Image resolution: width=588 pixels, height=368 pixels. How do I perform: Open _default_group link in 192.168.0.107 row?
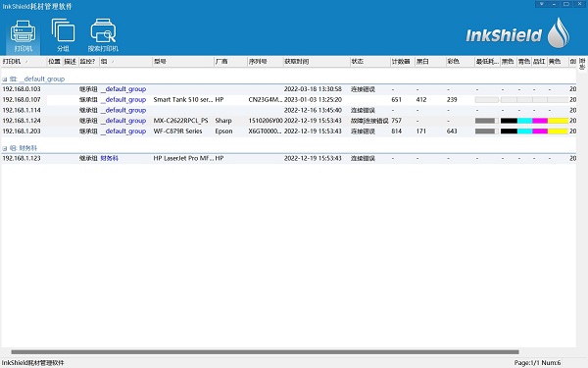[123, 100]
